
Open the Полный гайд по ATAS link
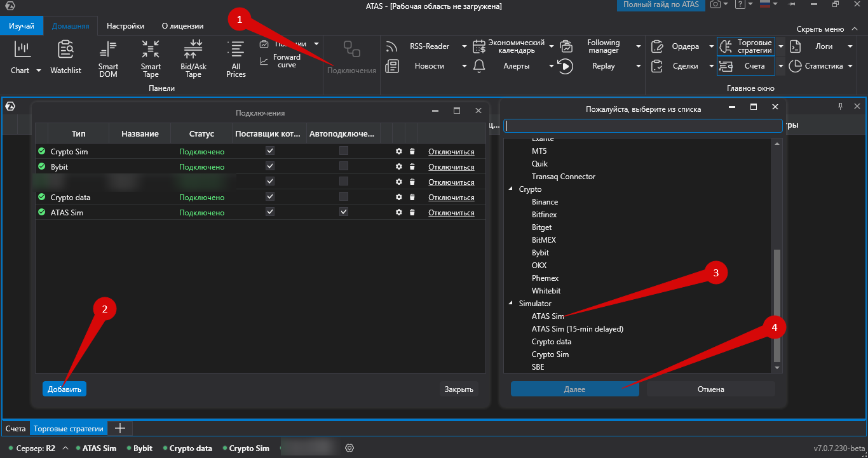(x=661, y=4)
